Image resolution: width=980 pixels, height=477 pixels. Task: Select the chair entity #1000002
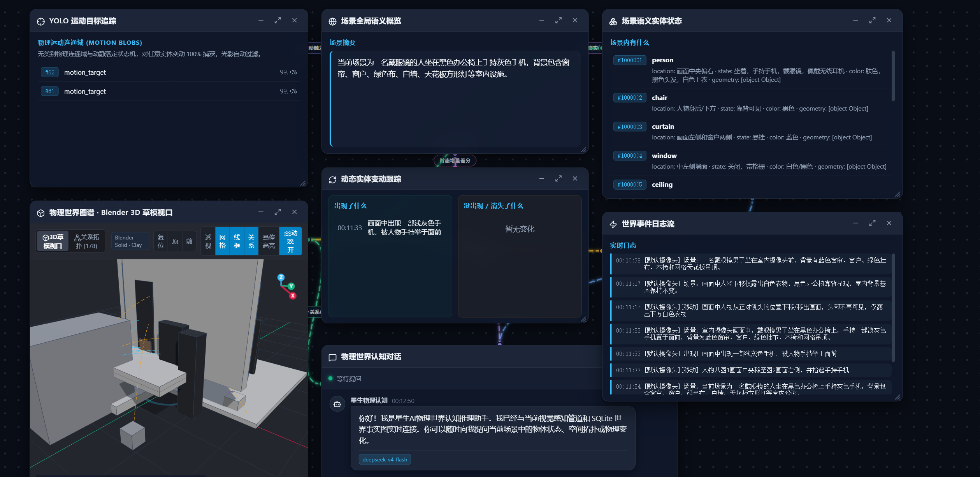(x=750, y=103)
